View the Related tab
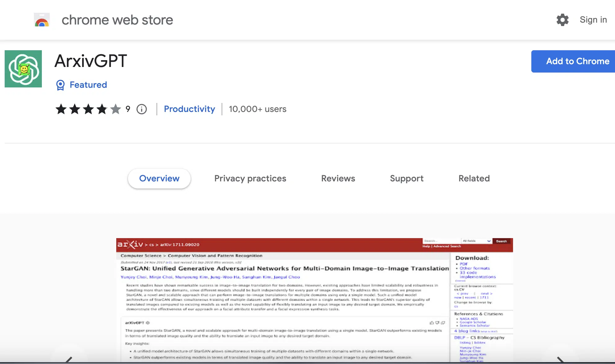This screenshot has height=364, width=615. pyautogui.click(x=474, y=179)
